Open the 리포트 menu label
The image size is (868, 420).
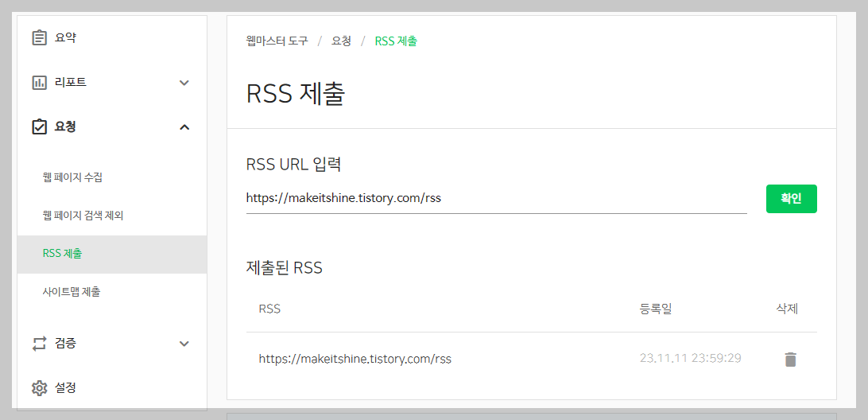70,83
